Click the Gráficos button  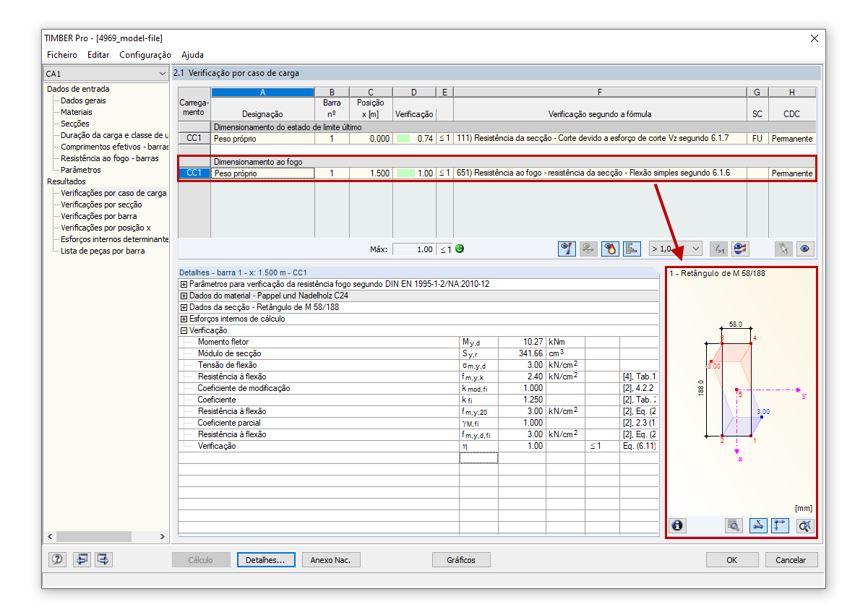[461, 560]
